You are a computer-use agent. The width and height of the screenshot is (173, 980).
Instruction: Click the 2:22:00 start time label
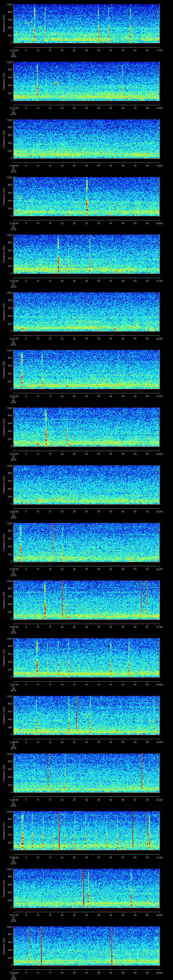[14, 396]
